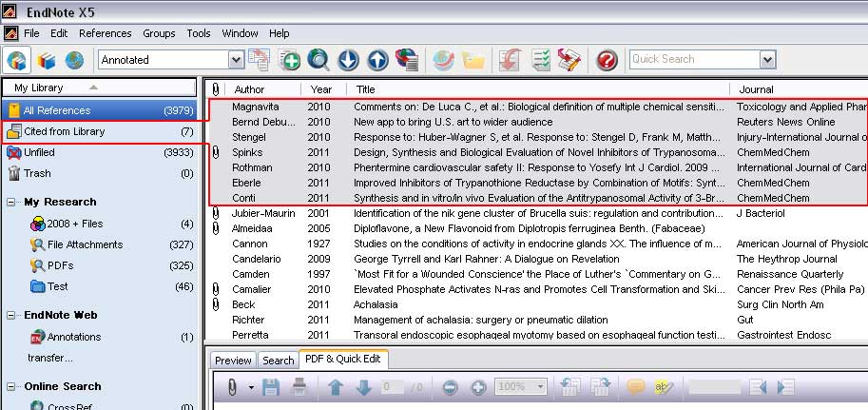The height and width of the screenshot is (410, 868).
Task: Select the Magnavita 2010 reference row
Action: coord(537,107)
